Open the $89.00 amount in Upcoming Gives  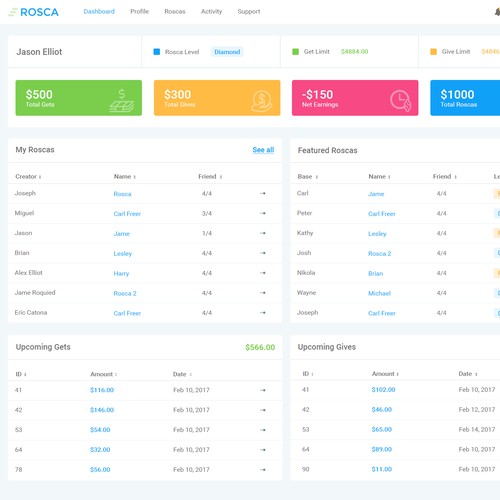point(382,449)
